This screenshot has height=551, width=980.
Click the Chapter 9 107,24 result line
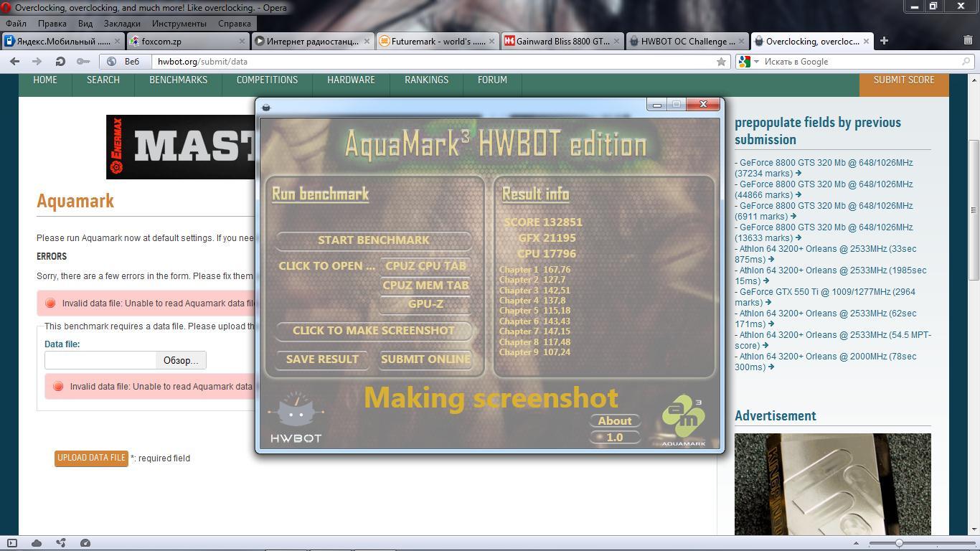(534, 352)
